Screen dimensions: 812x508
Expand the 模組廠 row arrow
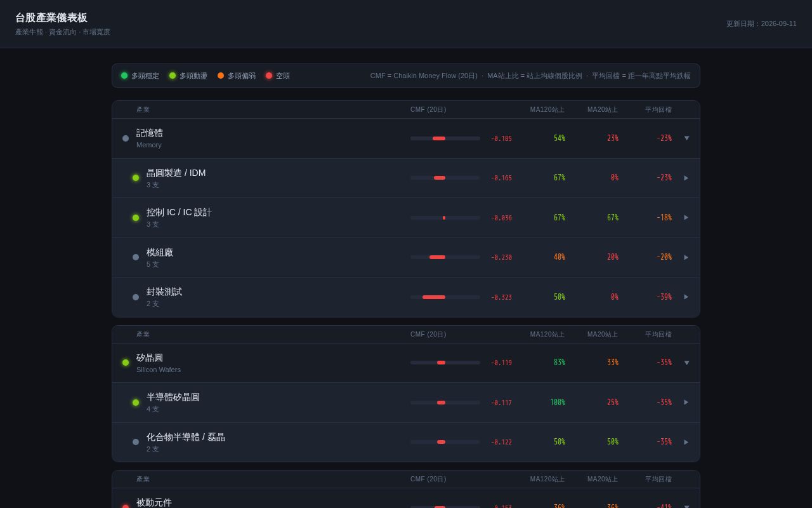(686, 257)
